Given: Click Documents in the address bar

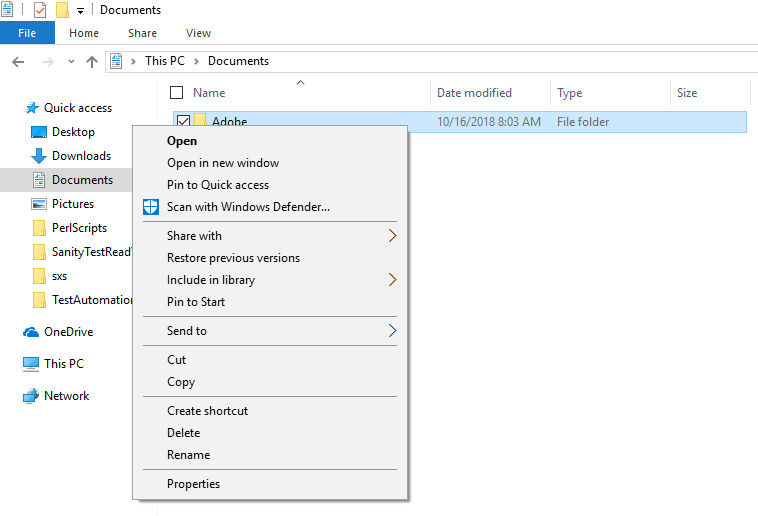Looking at the screenshot, I should 238,61.
